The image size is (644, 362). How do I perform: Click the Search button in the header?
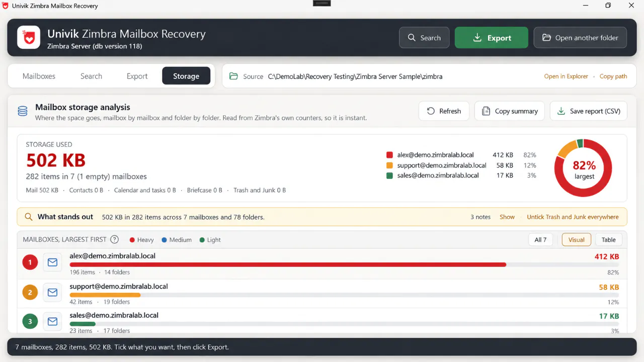coord(424,38)
